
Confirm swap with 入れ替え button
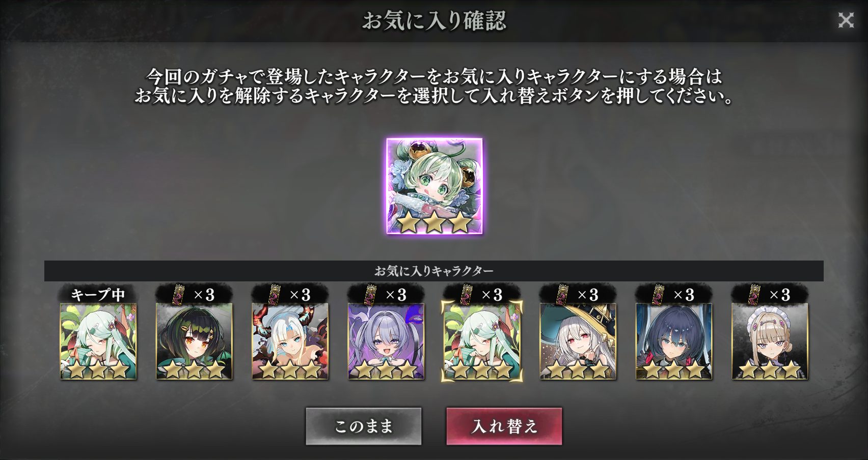click(x=504, y=426)
